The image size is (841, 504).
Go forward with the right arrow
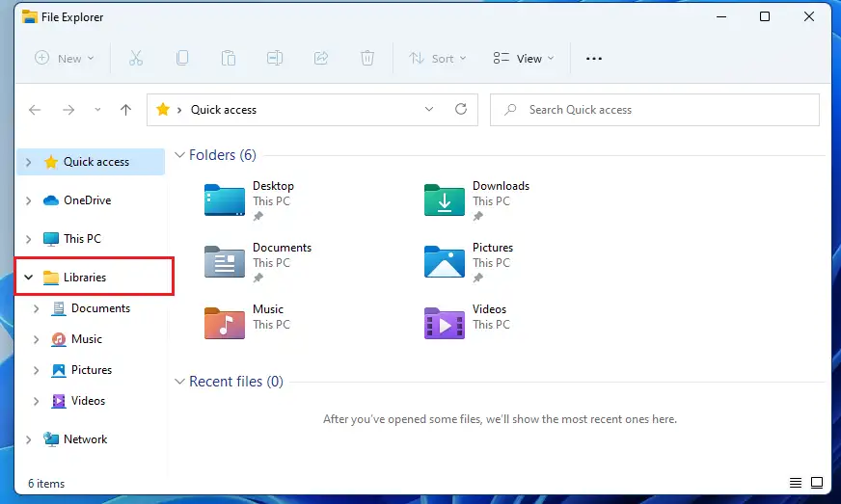pos(68,110)
